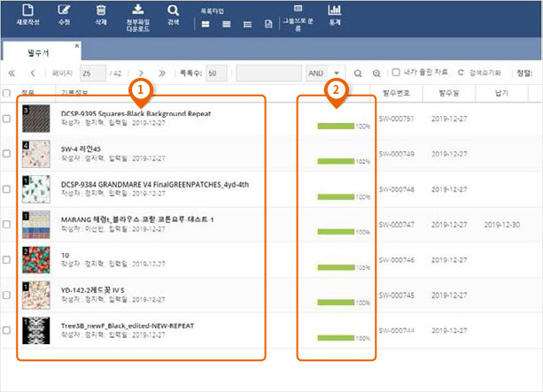Click the 수정 edit pencil icon
Screen dimensions: 543x392
[63, 11]
